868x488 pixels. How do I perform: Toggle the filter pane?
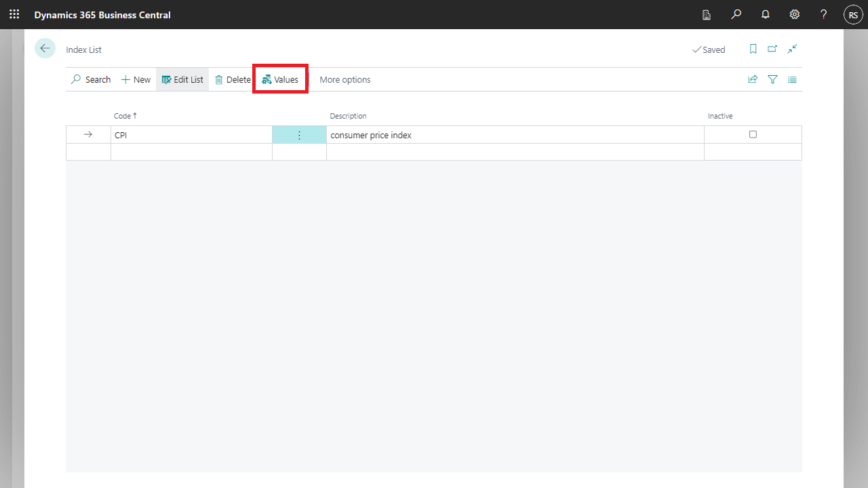[x=772, y=80]
